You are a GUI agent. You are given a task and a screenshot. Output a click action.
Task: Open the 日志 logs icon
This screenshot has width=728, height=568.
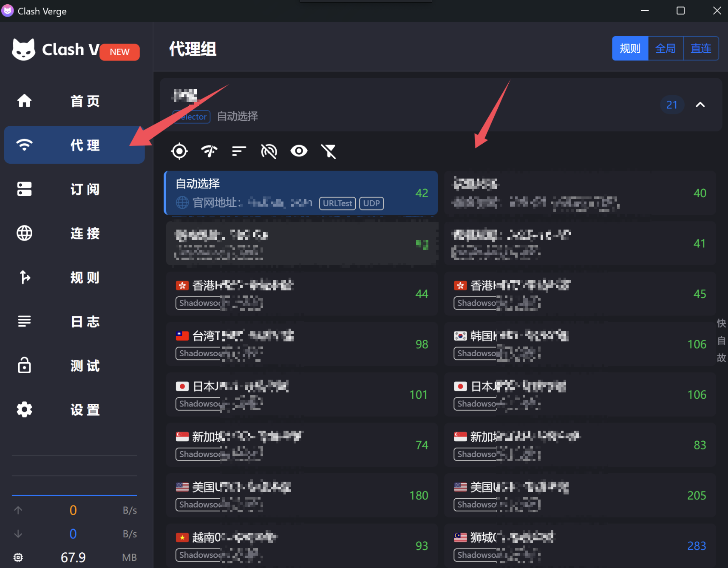[24, 321]
